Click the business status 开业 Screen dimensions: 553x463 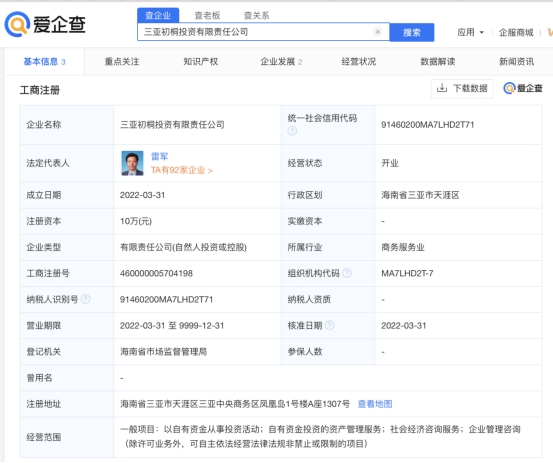click(x=390, y=163)
